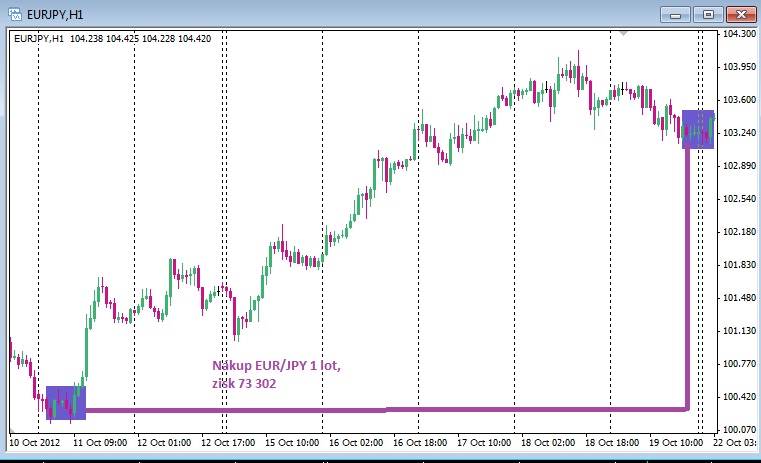Image resolution: width=761 pixels, height=463 pixels.
Task: Click the '16 Oct 02:00' time axis label
Action: (x=356, y=443)
